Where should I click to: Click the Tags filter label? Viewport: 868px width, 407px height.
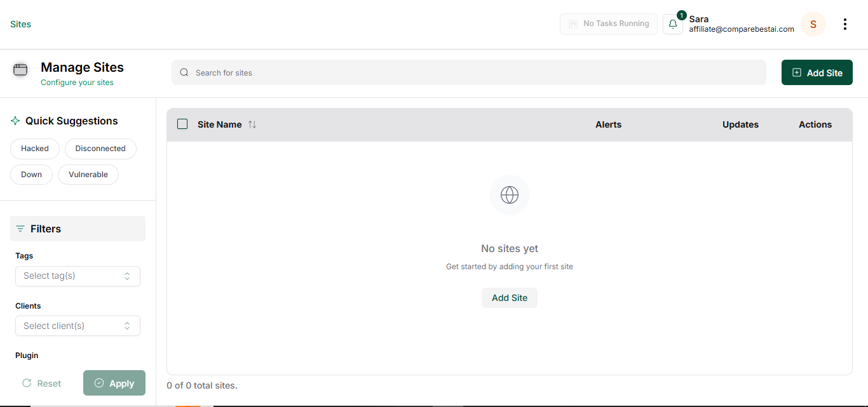click(24, 256)
